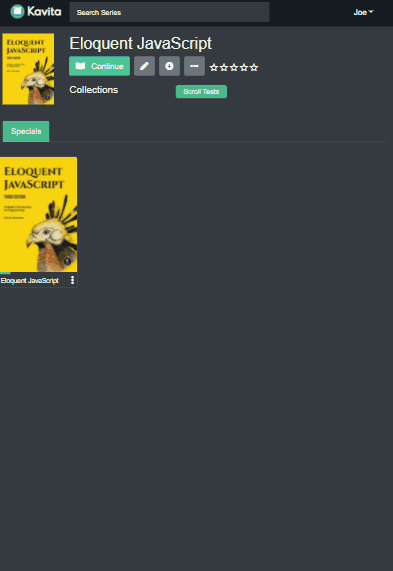Click the Continue reading button
393x571 pixels.
click(99, 66)
